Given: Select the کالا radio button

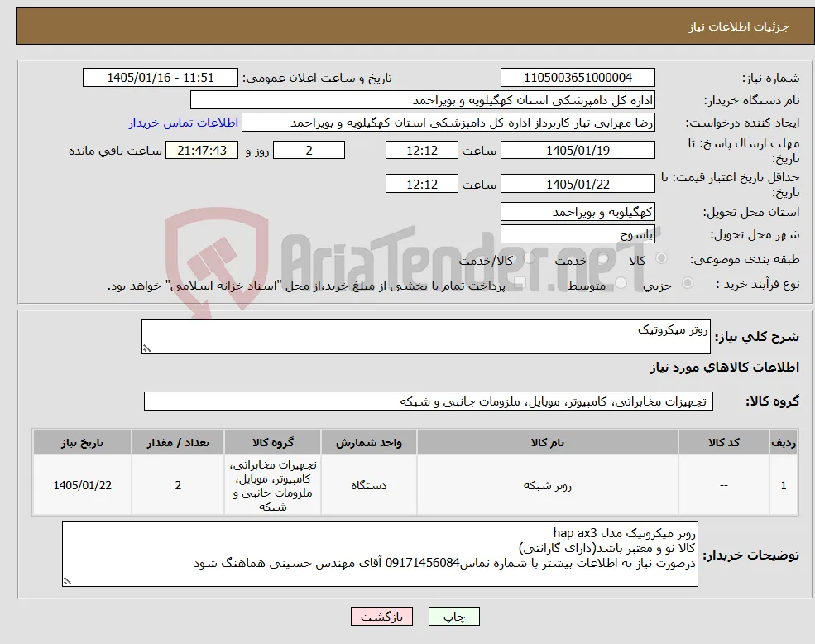Looking at the screenshot, I should 662,258.
